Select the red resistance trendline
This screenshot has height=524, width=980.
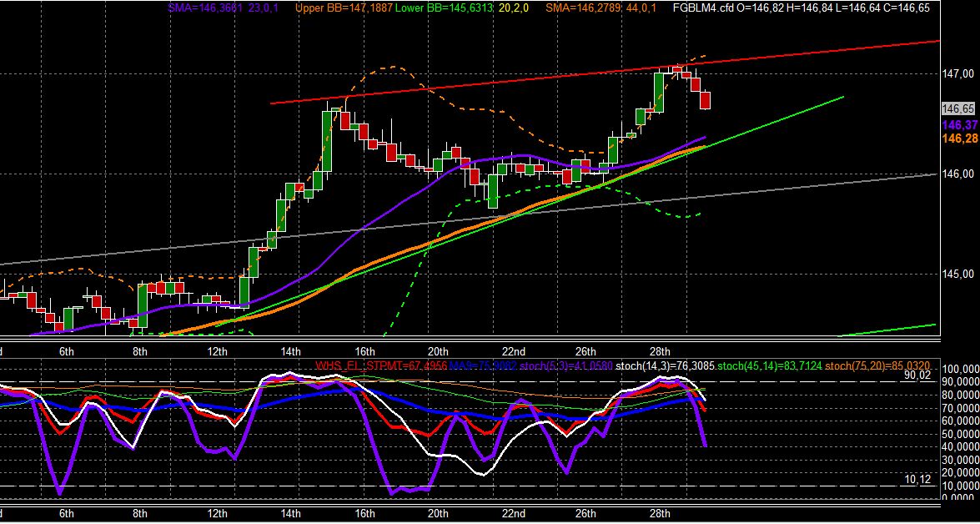point(605,73)
